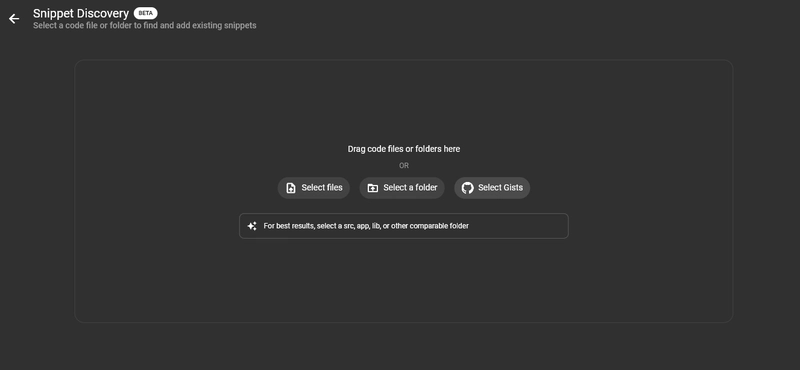Image resolution: width=800 pixels, height=370 pixels.
Task: Click the word 'app' in the tip
Action: coord(363,226)
